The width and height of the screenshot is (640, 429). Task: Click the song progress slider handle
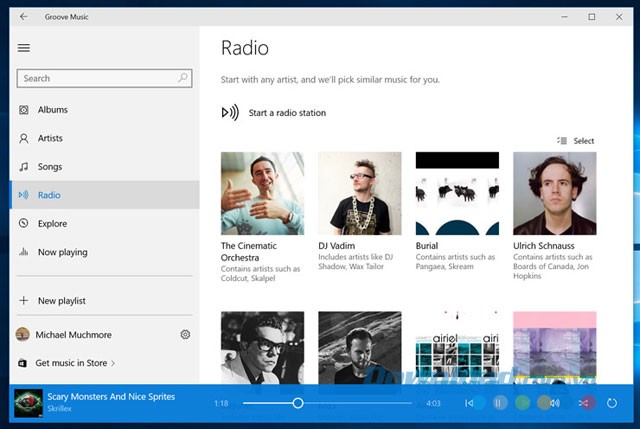(x=298, y=403)
